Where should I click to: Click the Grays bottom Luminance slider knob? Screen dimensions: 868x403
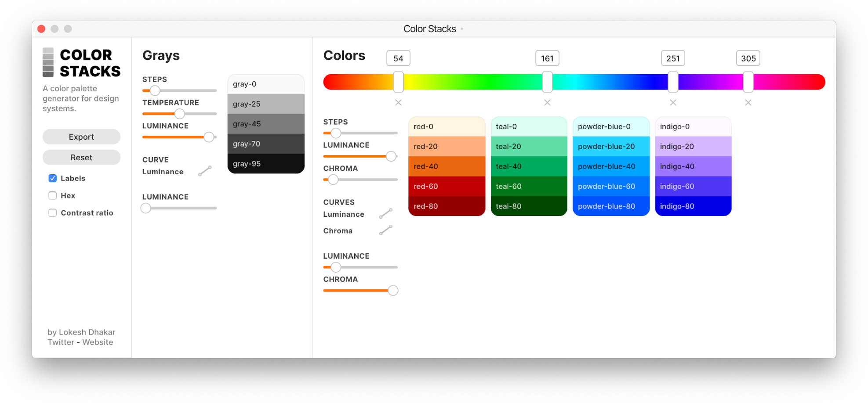pos(146,208)
